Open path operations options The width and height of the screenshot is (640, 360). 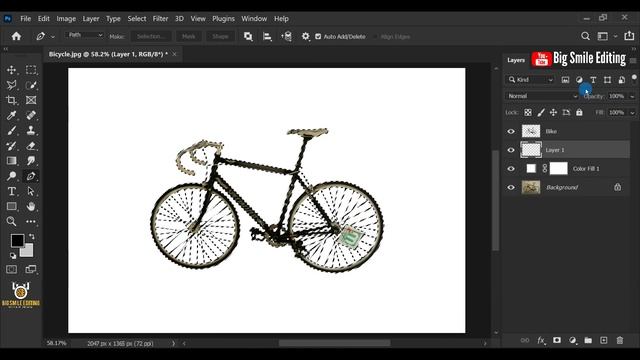(248, 36)
